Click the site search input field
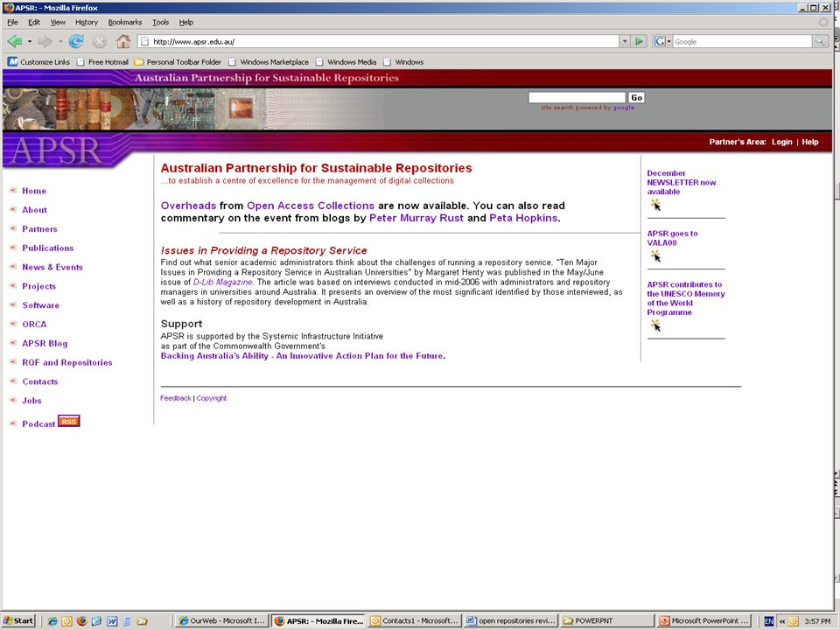The height and width of the screenshot is (630, 840). click(x=577, y=97)
